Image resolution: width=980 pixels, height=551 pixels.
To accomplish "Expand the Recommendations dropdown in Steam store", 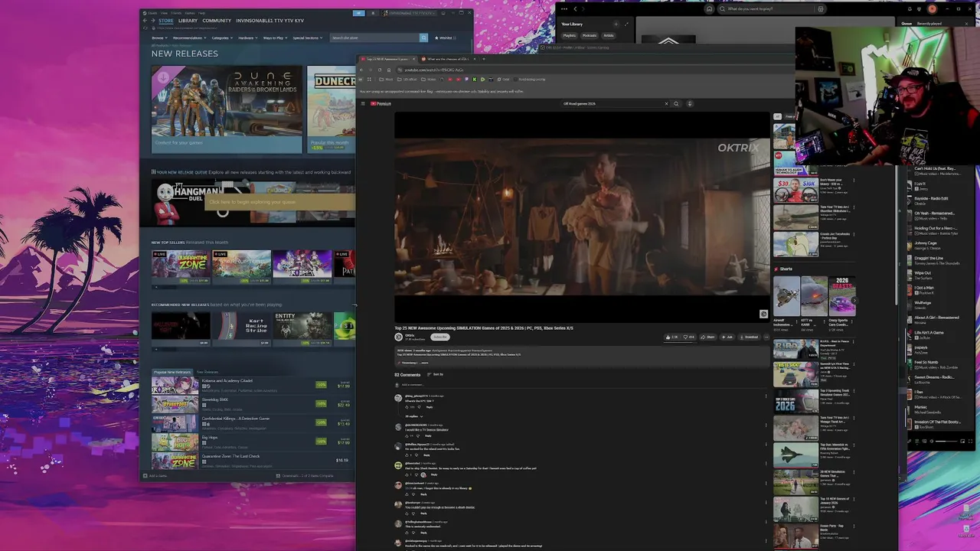I will (x=188, y=37).
